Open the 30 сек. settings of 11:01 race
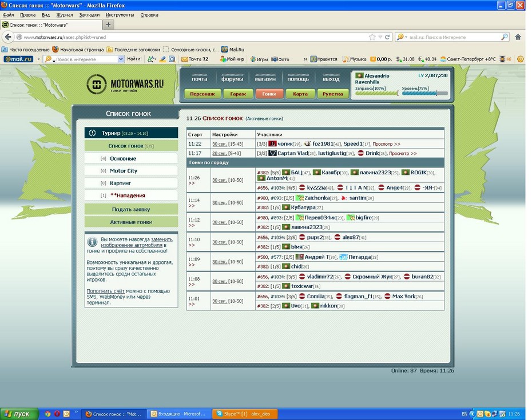This screenshot has width=532, height=420. coord(220,301)
